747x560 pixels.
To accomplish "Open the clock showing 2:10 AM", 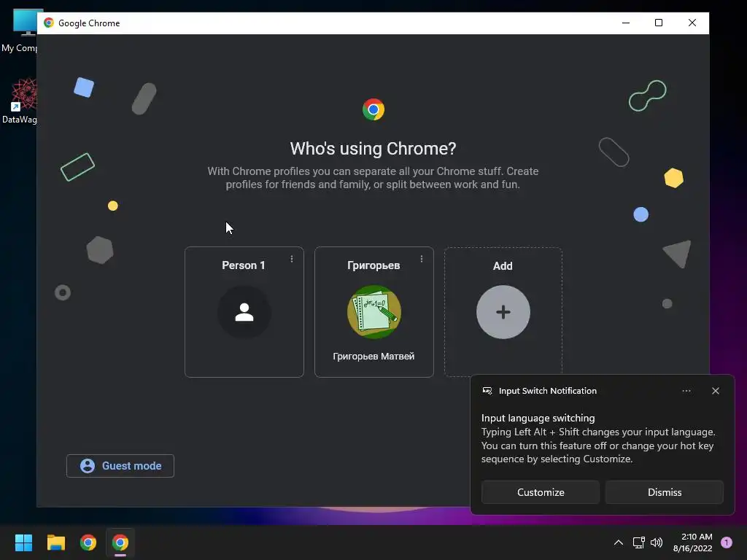I will tap(693, 542).
